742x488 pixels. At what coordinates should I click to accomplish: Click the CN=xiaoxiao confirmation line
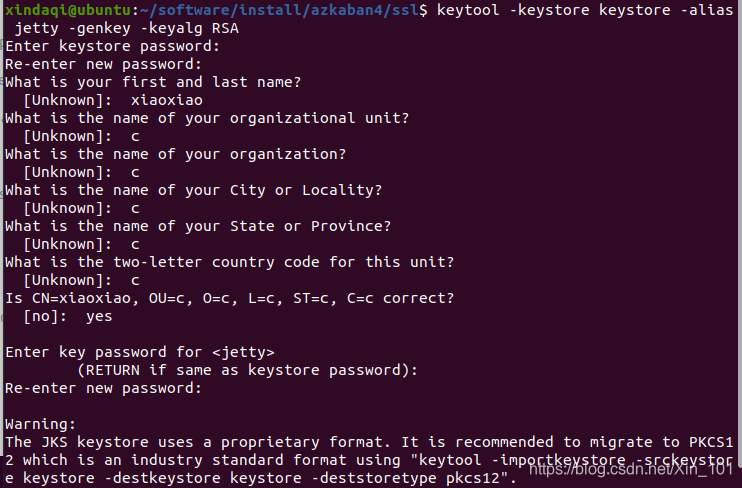click(x=230, y=298)
